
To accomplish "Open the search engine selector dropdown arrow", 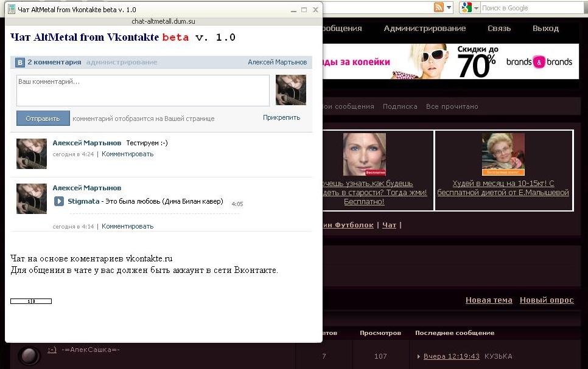I will tap(476, 8).
